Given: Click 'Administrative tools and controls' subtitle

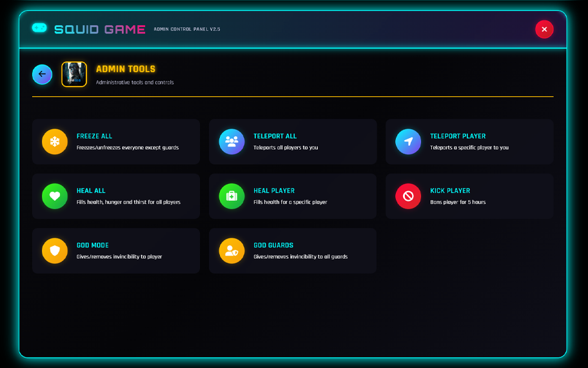Looking at the screenshot, I should pos(135,82).
